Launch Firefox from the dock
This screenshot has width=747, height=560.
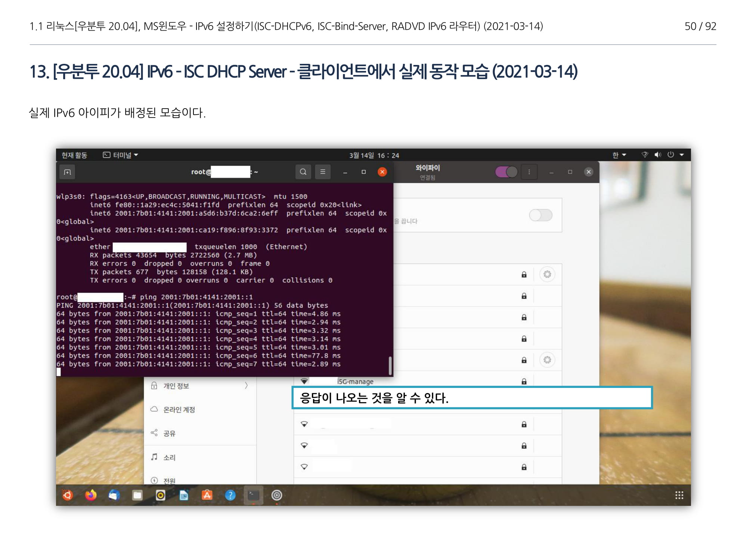(91, 495)
